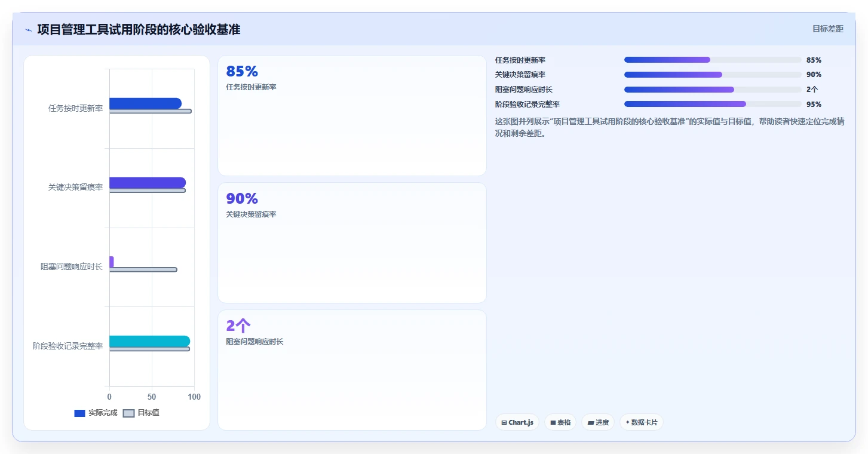
Task: Toggle the 实际完成 legend item
Action: (96, 413)
